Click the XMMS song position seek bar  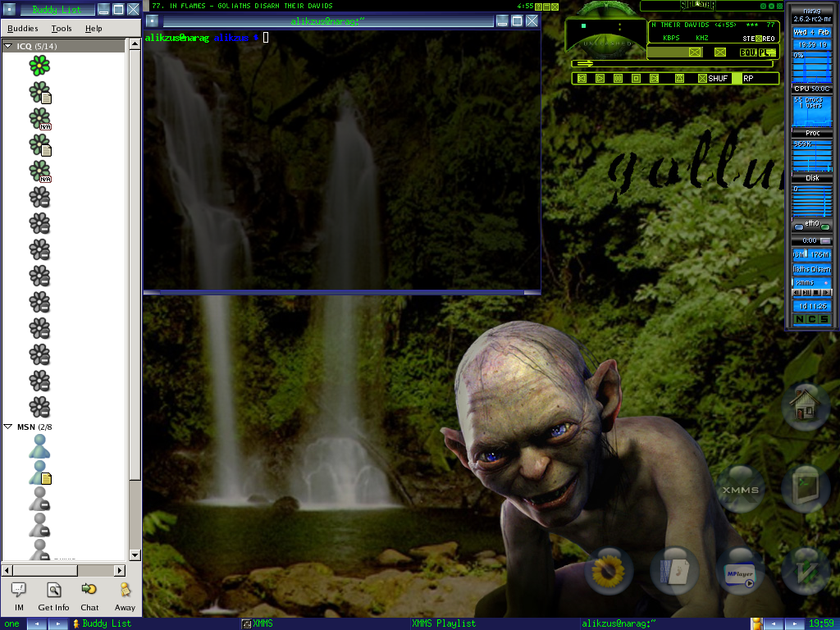674,63
